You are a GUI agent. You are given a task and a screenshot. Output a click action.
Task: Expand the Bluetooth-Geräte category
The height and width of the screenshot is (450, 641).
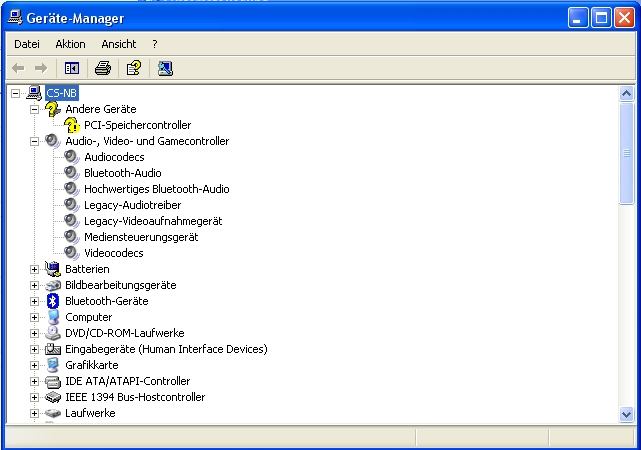tap(34, 302)
